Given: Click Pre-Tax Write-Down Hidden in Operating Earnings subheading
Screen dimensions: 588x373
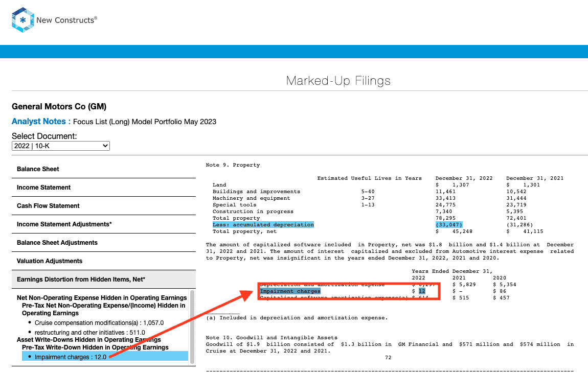Looking at the screenshot, I should click(95, 347).
